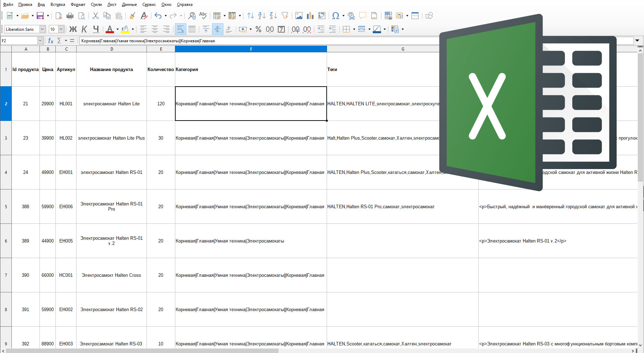Open a file with the folder icon
644x353 pixels.
click(x=25, y=16)
